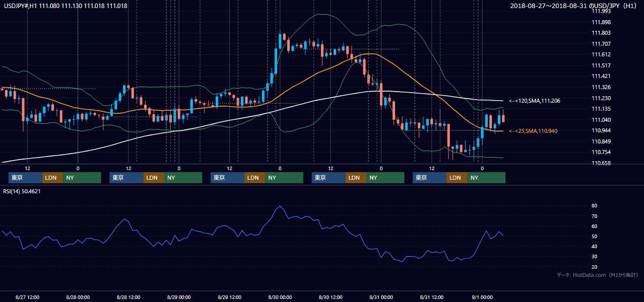Screen dimensions: 644x302
Task: Click price axis label 111.326
Action: (x=601, y=87)
